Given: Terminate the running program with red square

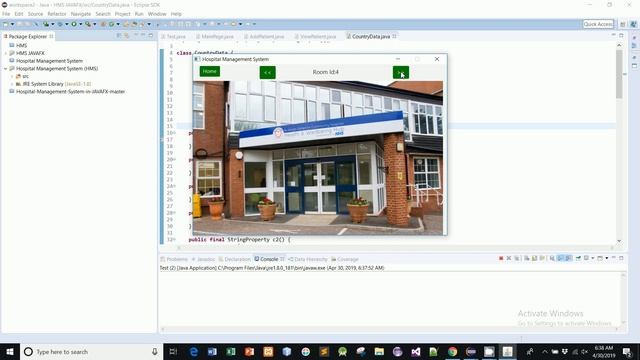Looking at the screenshot, I should (501, 258).
